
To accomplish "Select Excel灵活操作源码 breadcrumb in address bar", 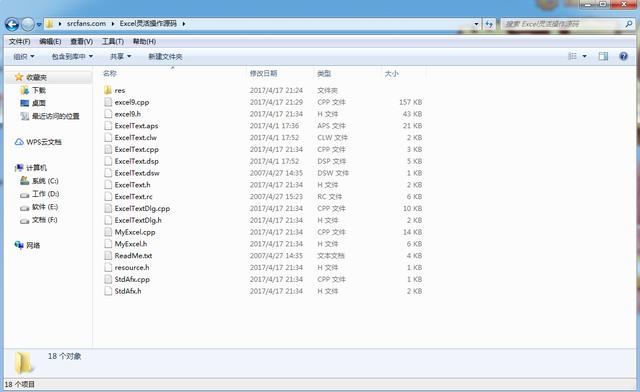I will [148, 24].
